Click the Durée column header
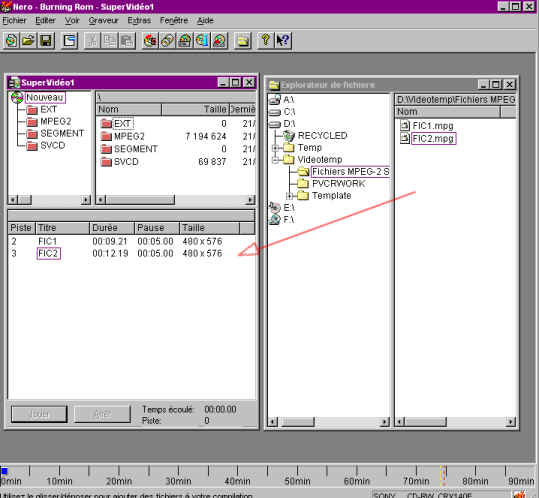539x498 pixels. [x=112, y=228]
